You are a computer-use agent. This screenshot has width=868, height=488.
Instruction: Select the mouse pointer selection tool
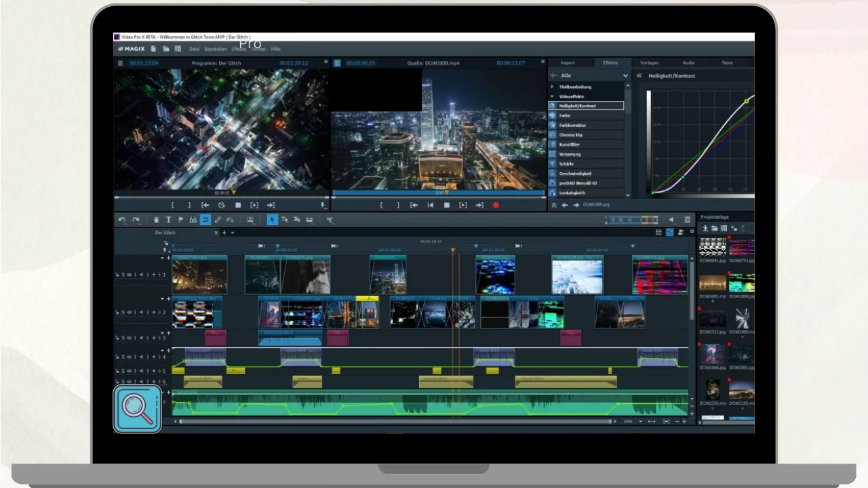(272, 220)
